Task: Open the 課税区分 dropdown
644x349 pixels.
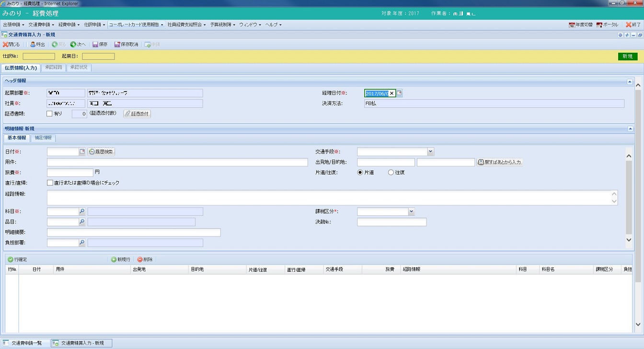Action: click(411, 211)
